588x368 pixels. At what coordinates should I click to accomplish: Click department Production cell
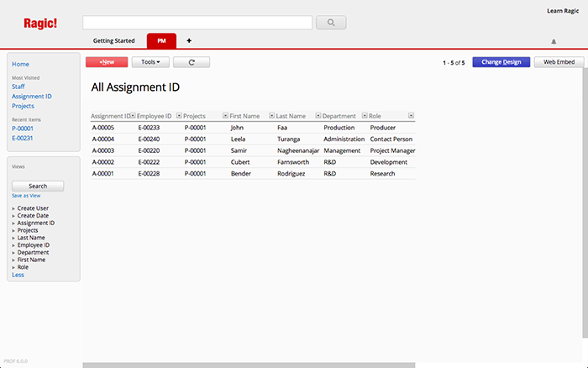click(339, 128)
